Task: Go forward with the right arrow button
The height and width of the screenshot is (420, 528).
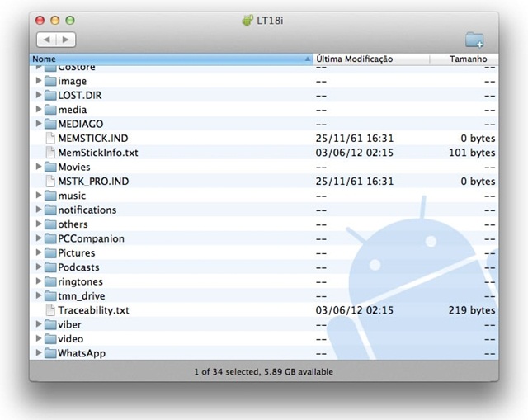Action: pos(66,40)
